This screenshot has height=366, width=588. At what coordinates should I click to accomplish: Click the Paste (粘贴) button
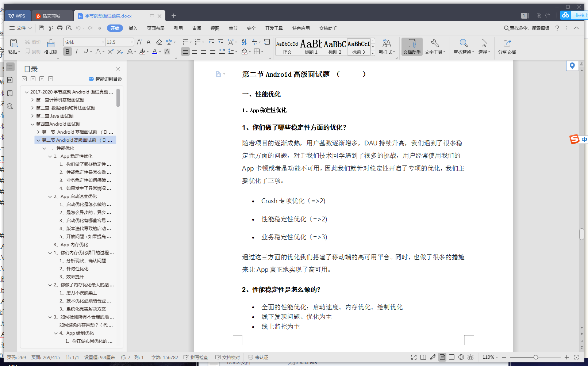(x=14, y=46)
